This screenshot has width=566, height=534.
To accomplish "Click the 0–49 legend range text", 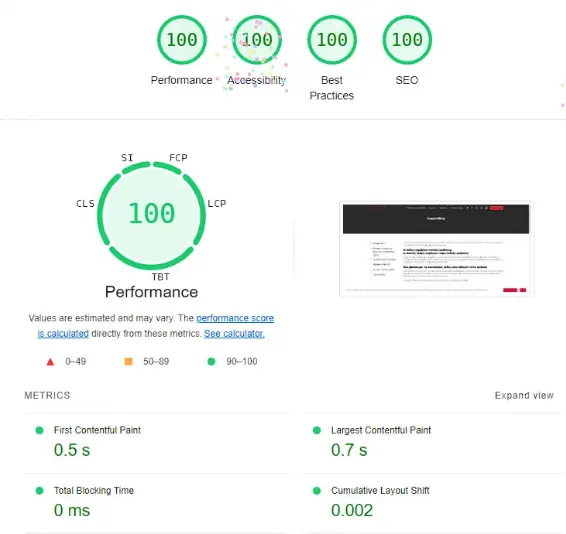I will point(75,361).
